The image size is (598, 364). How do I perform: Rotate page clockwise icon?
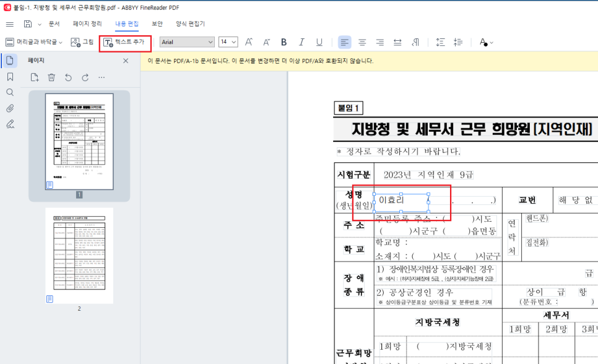pos(85,77)
